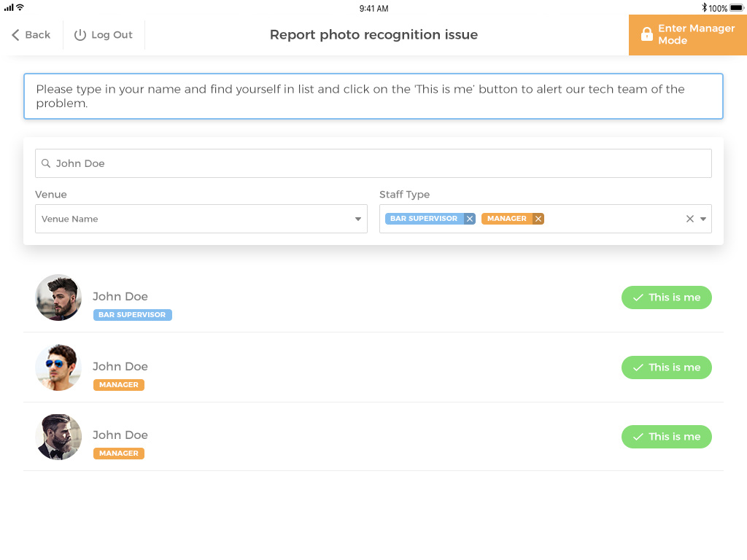Image resolution: width=747 pixels, height=560 pixels.
Task: Remove the Bar Supervisor tag
Action: tap(469, 219)
